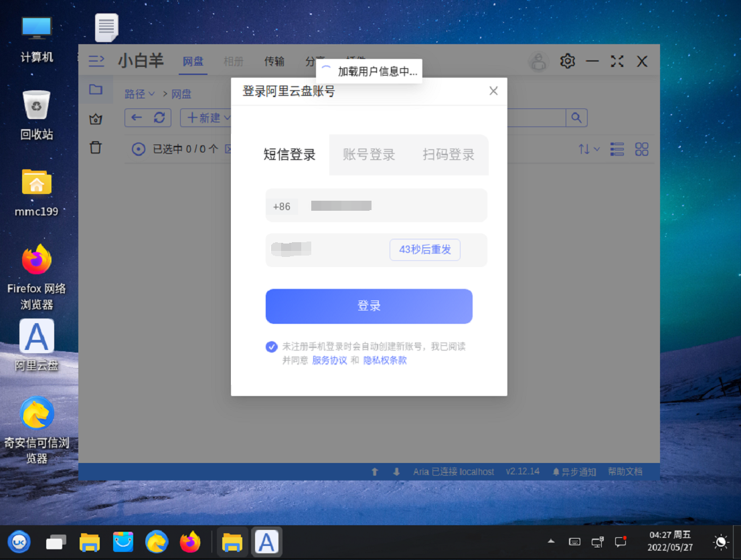
Task: Open 帮助文档 help link
Action: click(625, 471)
